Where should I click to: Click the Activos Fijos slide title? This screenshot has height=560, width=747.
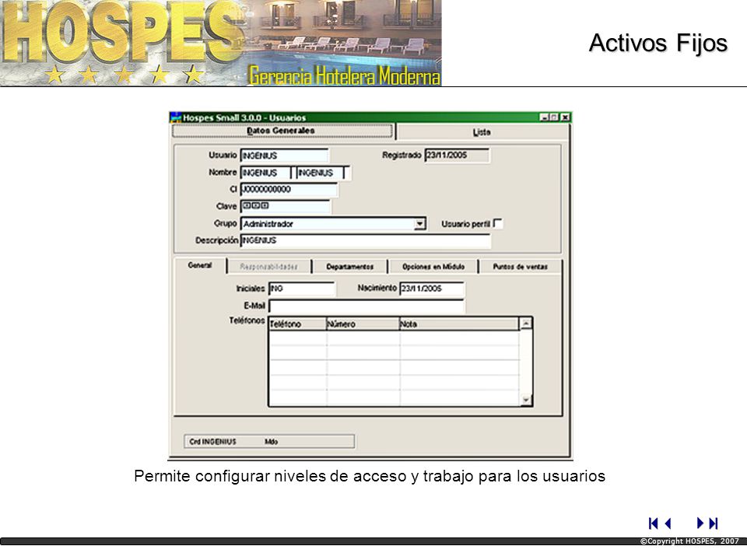658,44
